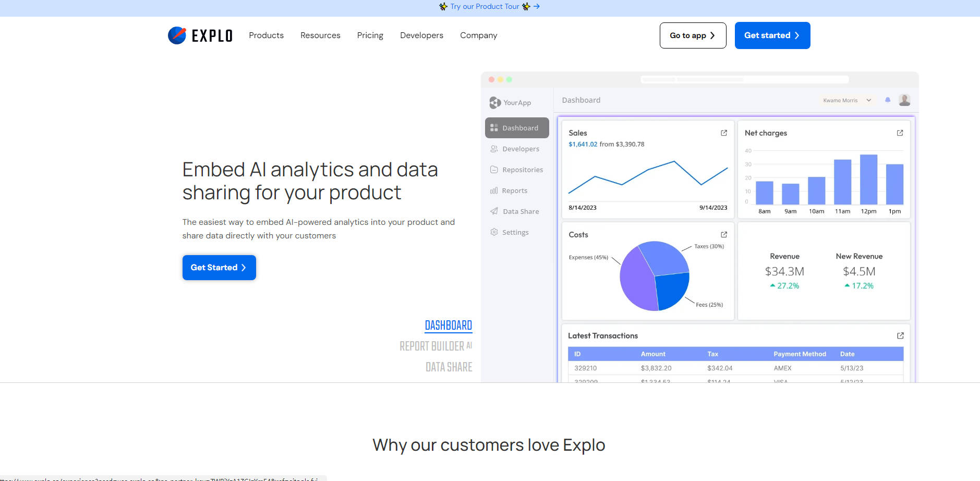Open Latest Transactions via its external link icon
980x481 pixels.
pos(901,335)
